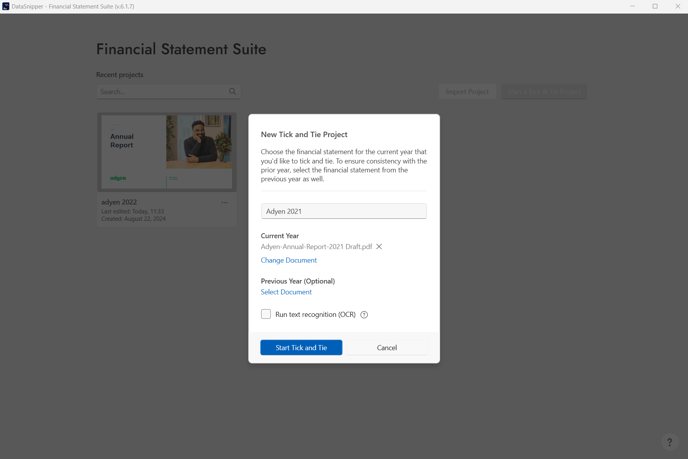
Task: Click the adyen 2022 project title
Action: [x=119, y=202]
